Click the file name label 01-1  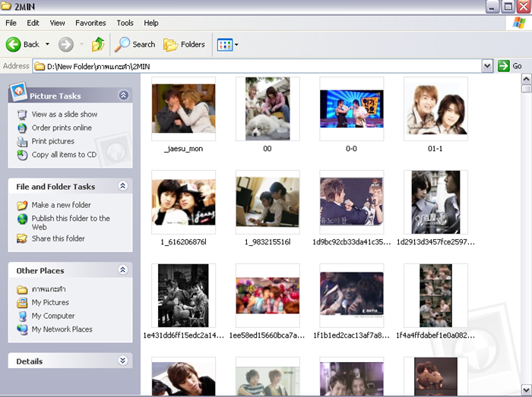click(x=435, y=149)
